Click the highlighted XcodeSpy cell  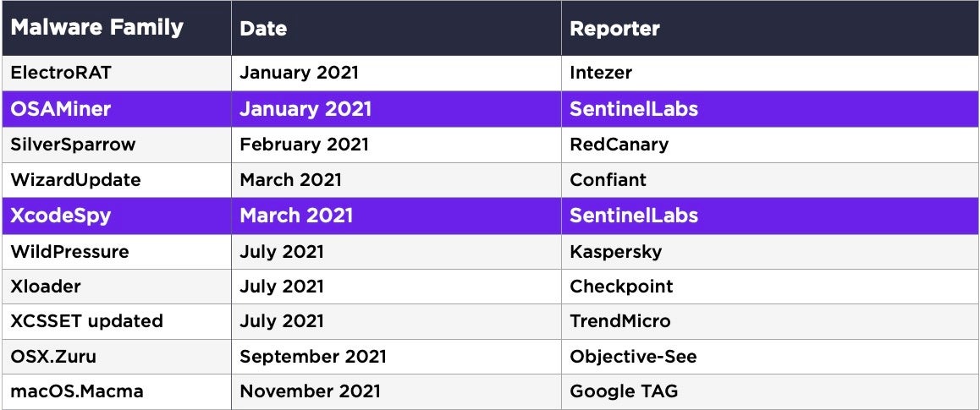61,216
